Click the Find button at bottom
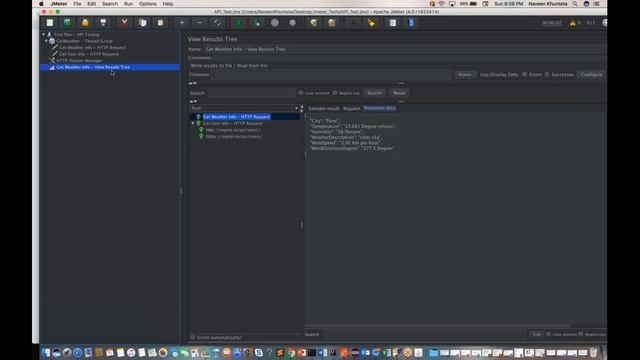 coord(536,334)
